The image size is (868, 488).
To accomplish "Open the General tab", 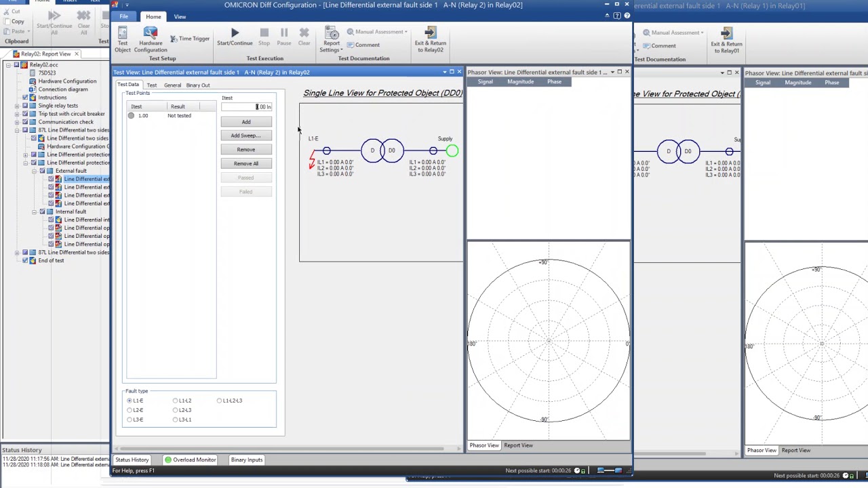I will tap(172, 85).
